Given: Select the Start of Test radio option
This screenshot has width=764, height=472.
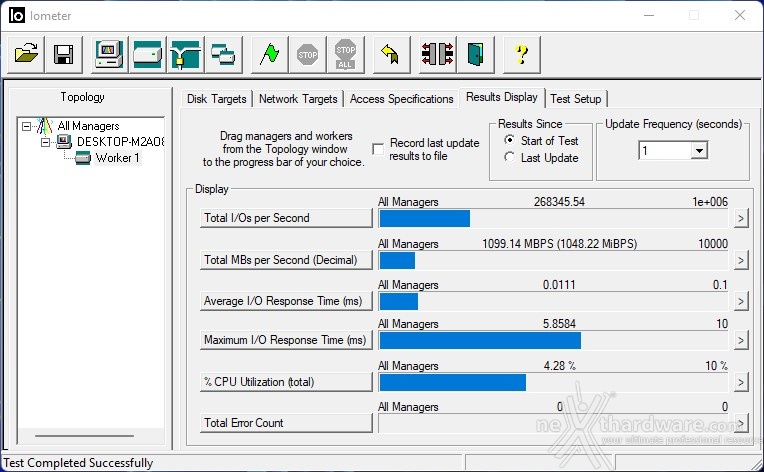Looking at the screenshot, I should pyautogui.click(x=510, y=140).
